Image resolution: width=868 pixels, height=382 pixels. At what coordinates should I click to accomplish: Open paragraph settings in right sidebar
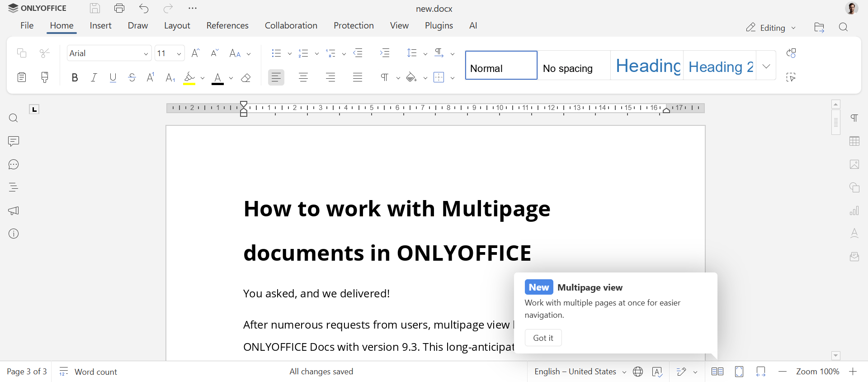tap(854, 118)
